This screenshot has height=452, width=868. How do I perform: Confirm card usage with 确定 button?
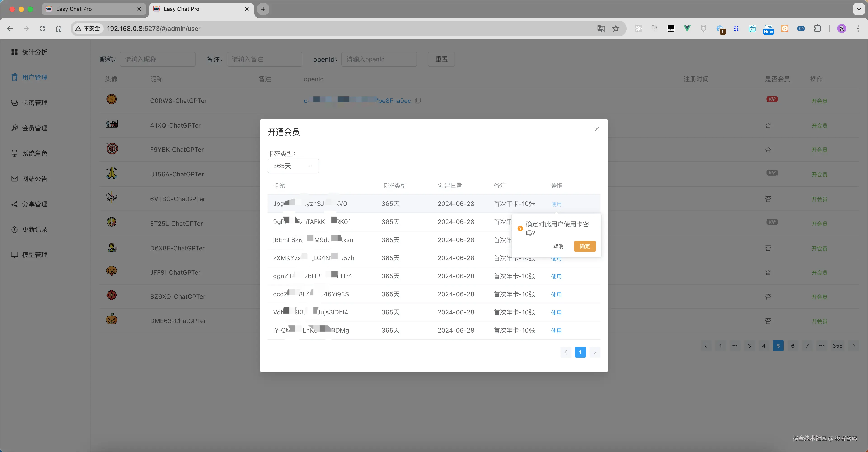point(585,246)
